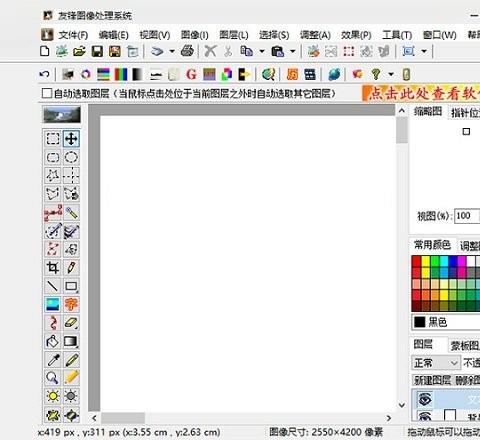The width and height of the screenshot is (480, 440).
Task: Select the Paint Bucket fill tool
Action: click(x=53, y=341)
